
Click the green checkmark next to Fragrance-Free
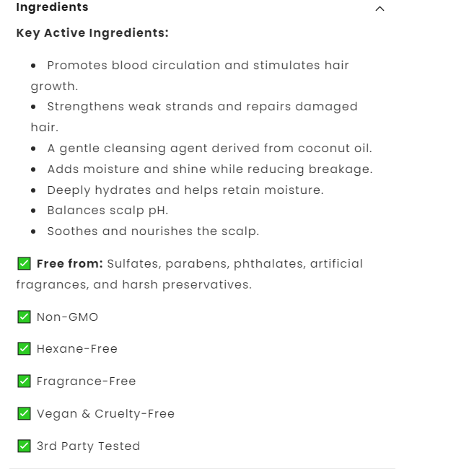pos(24,381)
